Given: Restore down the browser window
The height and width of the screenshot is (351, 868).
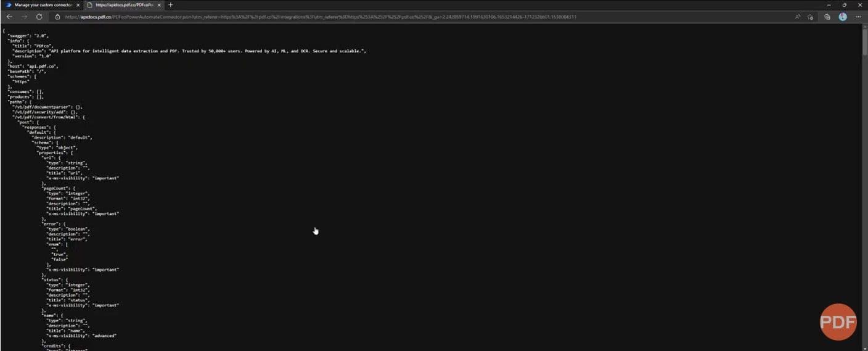Looking at the screenshot, I should click(844, 5).
